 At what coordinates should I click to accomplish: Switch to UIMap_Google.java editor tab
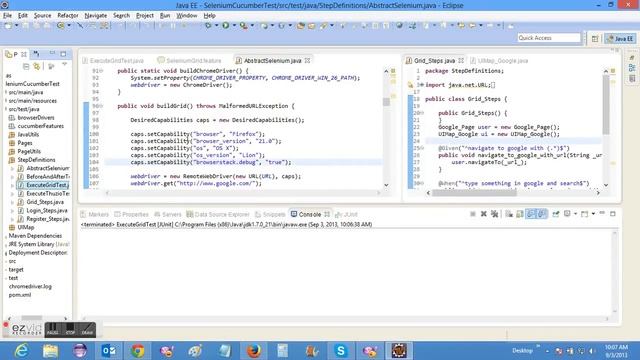coord(499,60)
